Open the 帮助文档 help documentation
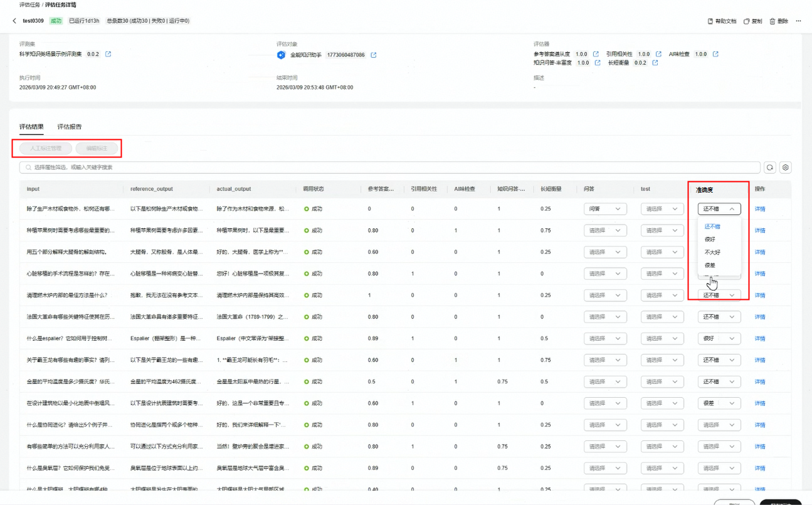This screenshot has height=505, width=812. tap(722, 21)
